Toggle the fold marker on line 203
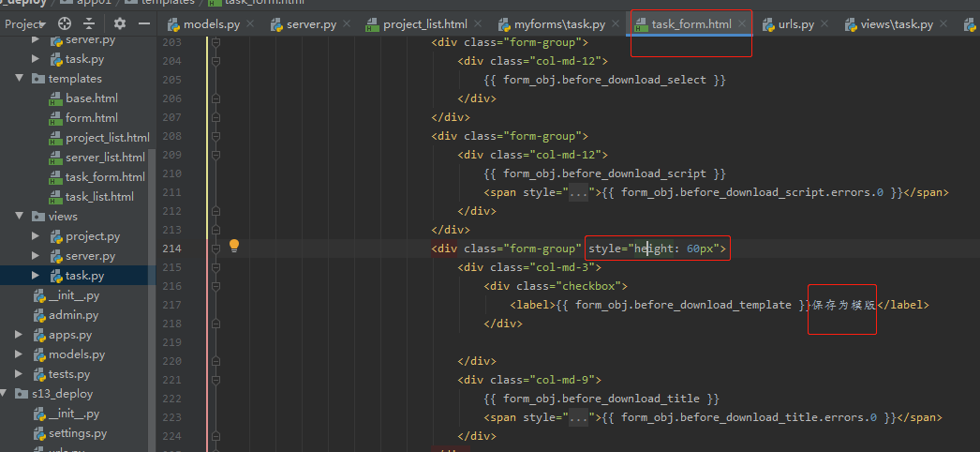 click(x=215, y=42)
